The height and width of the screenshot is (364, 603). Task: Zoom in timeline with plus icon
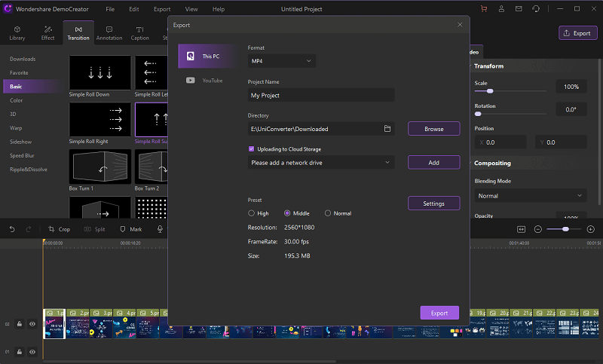point(591,229)
